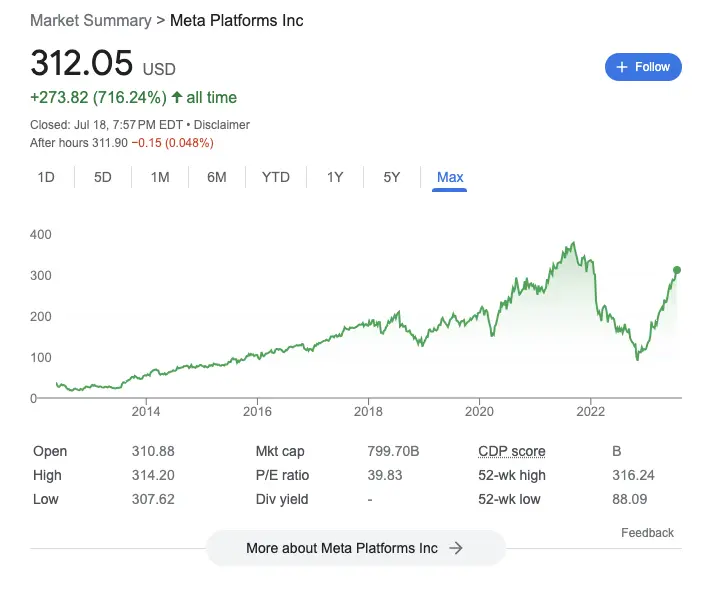Screen dimensions: 718x596
Task: Select the 1D time range tab
Action: [x=46, y=177]
